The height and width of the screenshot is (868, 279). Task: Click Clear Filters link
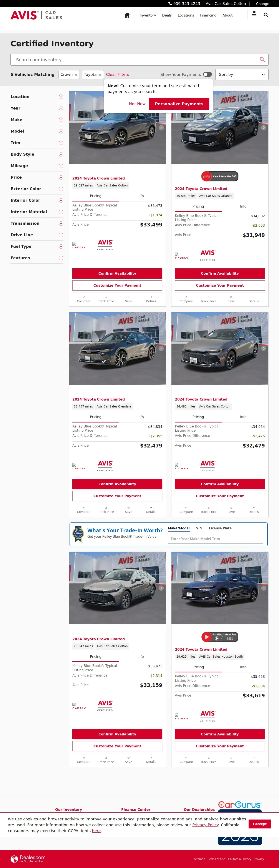coord(118,75)
